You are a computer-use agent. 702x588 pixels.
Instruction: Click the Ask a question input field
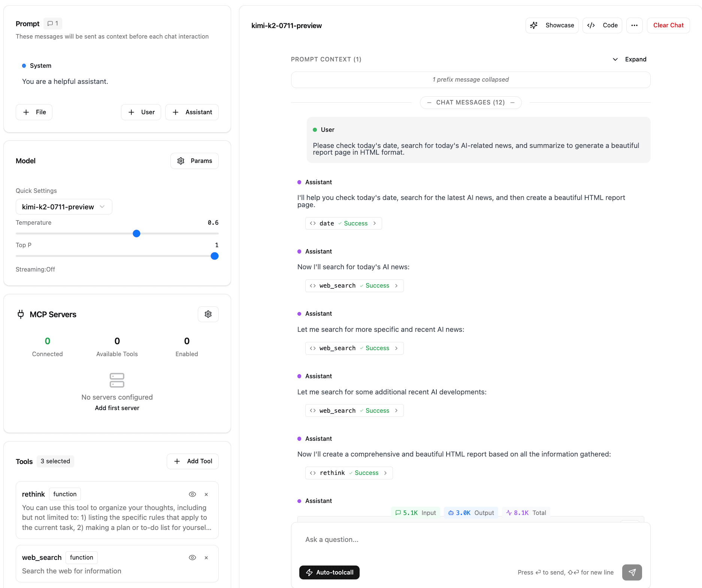pyautogui.click(x=470, y=540)
